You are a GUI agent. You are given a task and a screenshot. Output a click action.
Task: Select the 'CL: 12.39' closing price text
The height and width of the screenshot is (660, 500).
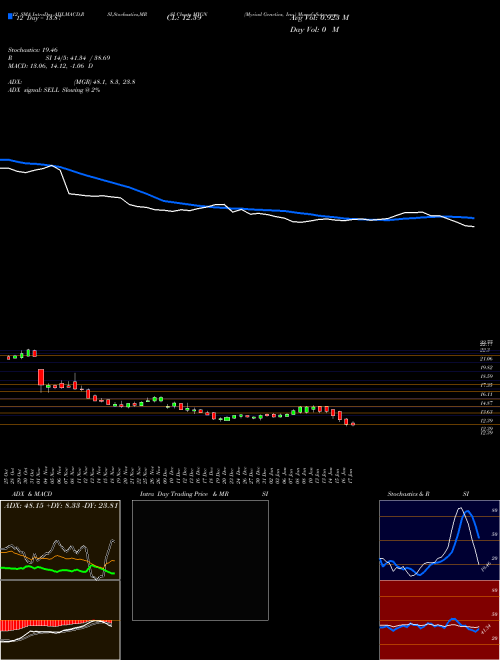tap(184, 18)
